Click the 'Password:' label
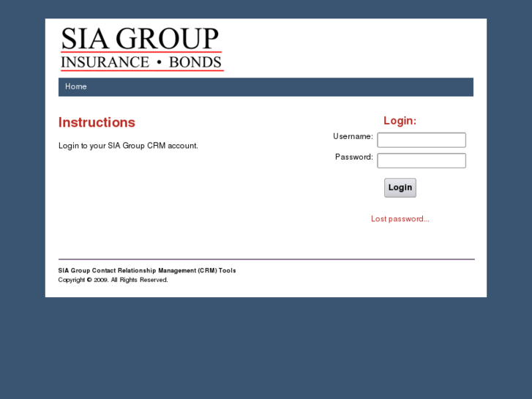 click(354, 157)
